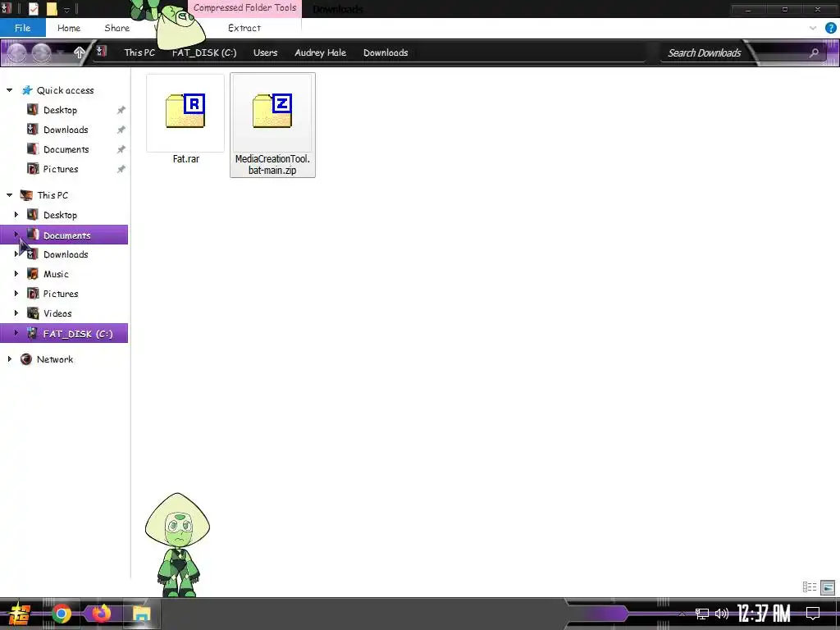
Task: Select the Compressed Folder Tools contextual tab
Action: point(244,8)
